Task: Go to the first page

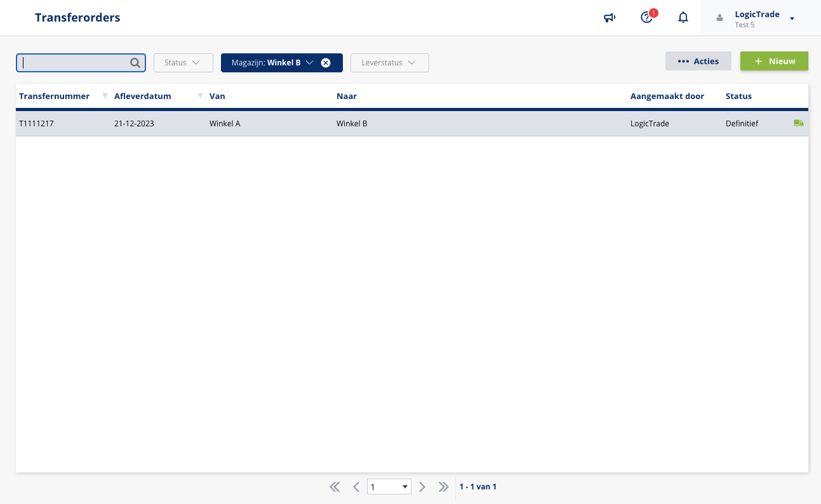Action: tap(335, 487)
